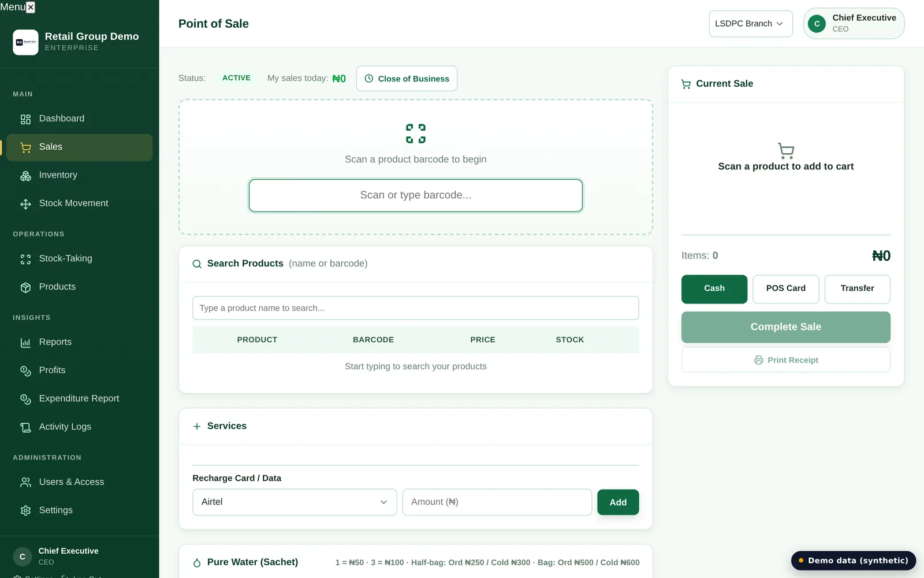Click the Products package icon
924x578 pixels.
(25, 287)
